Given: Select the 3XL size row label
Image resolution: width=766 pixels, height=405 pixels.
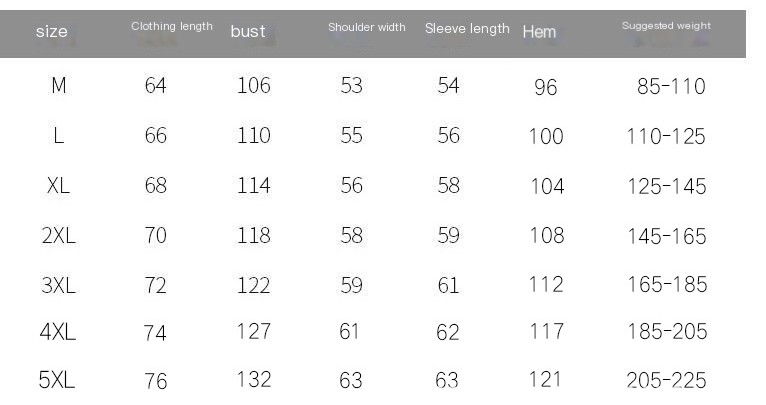Looking at the screenshot, I should 59,285.
